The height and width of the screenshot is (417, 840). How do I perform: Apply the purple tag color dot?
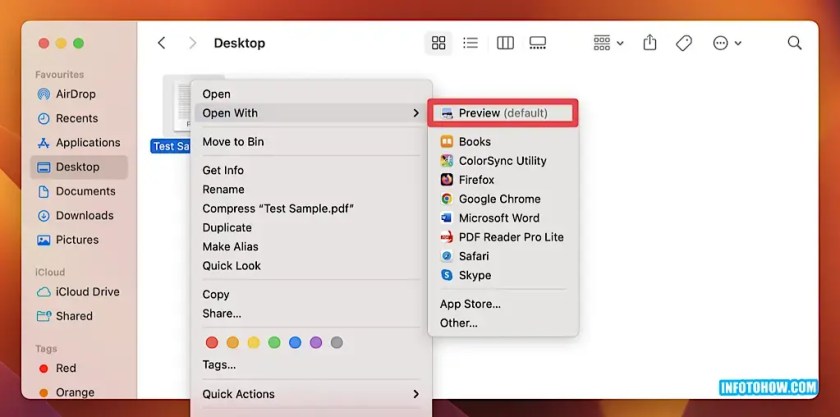click(x=316, y=342)
